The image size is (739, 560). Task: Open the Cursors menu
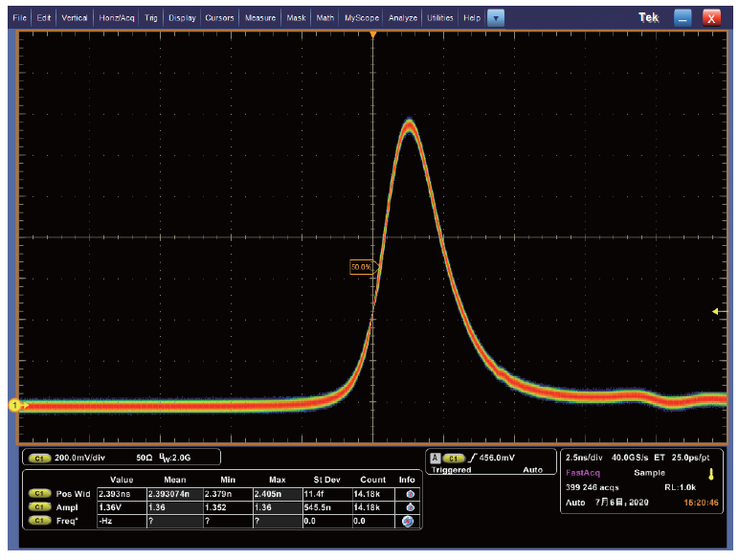219,17
